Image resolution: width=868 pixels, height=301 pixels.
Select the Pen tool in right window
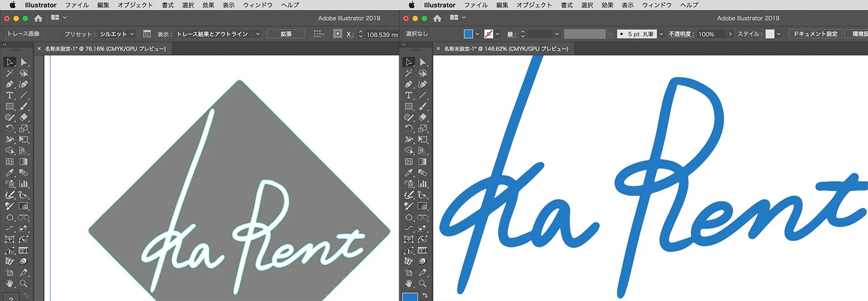(x=409, y=84)
